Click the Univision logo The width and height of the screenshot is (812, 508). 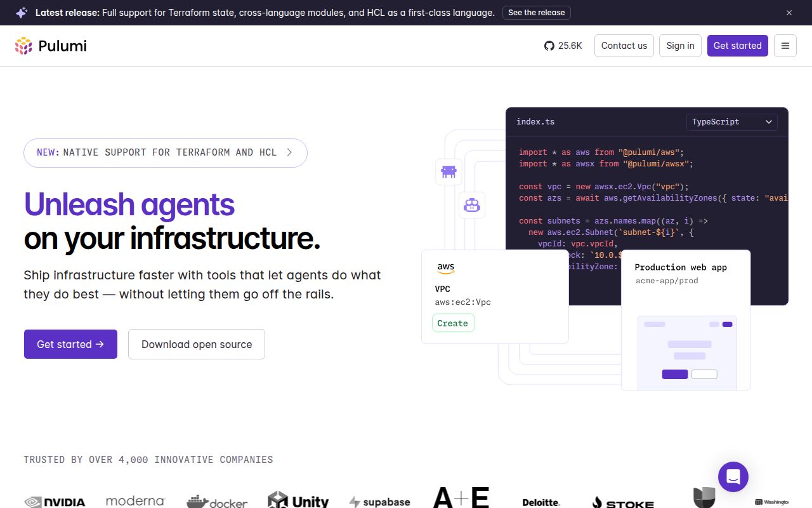tap(704, 498)
